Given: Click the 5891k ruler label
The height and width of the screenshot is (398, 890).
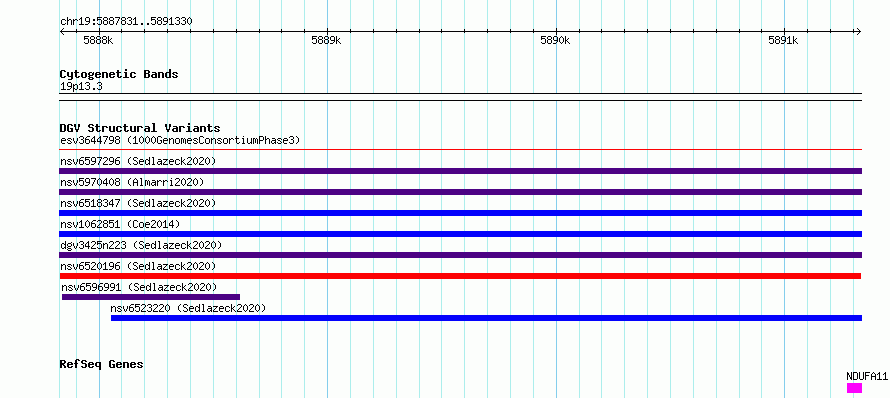Looking at the screenshot, I should coord(783,41).
